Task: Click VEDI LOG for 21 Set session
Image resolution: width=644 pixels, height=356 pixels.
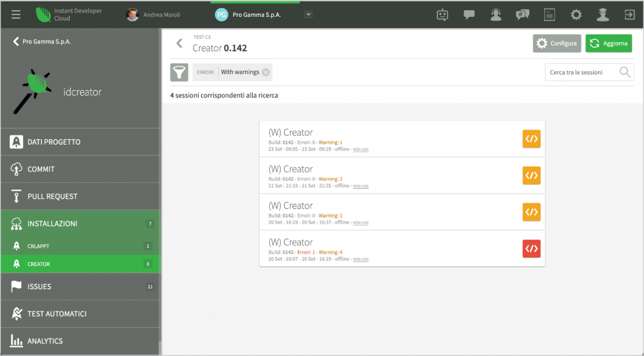Action: coord(360,186)
